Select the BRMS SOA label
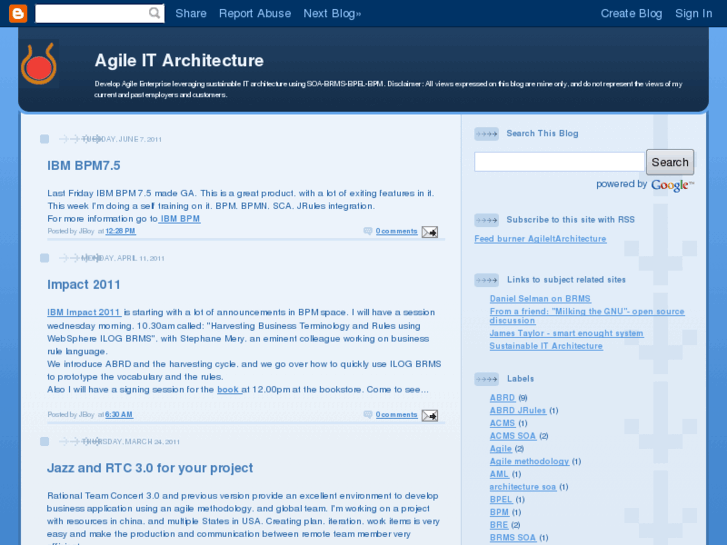 tap(513, 538)
